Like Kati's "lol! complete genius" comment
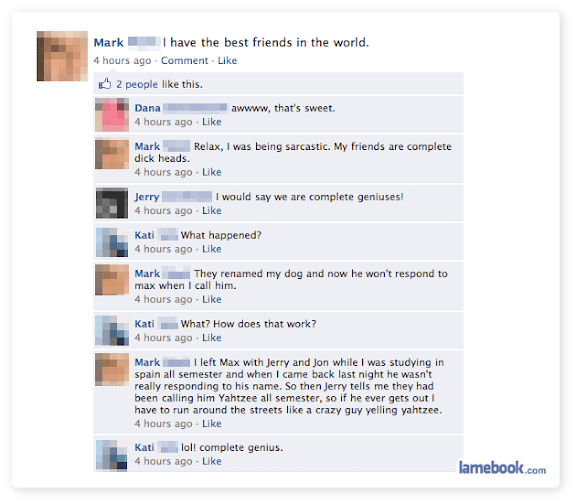 (212, 461)
